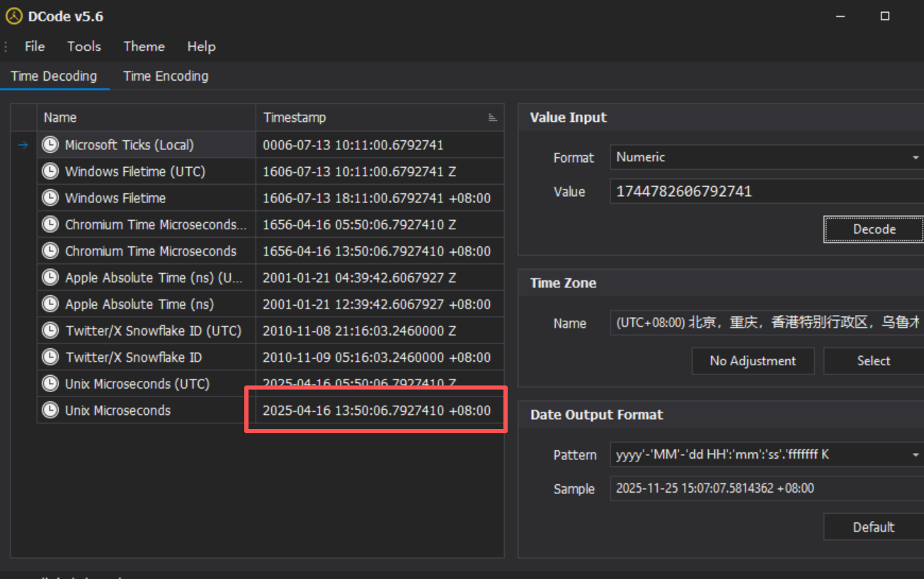
Task: Open the Theme menu
Action: (x=144, y=47)
